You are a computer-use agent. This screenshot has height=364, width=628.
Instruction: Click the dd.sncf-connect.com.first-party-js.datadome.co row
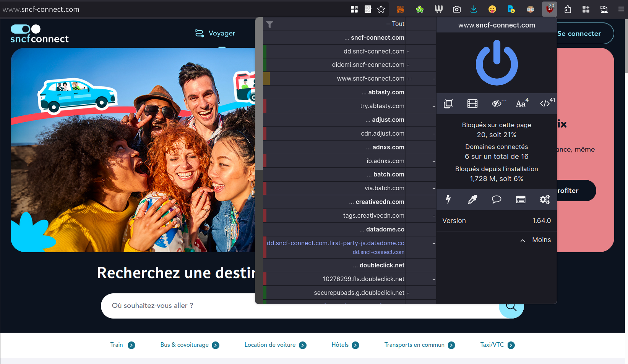click(x=349, y=247)
